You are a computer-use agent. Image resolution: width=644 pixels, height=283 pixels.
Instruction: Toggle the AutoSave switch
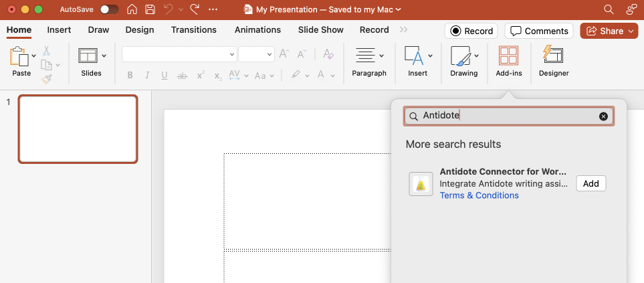click(109, 10)
